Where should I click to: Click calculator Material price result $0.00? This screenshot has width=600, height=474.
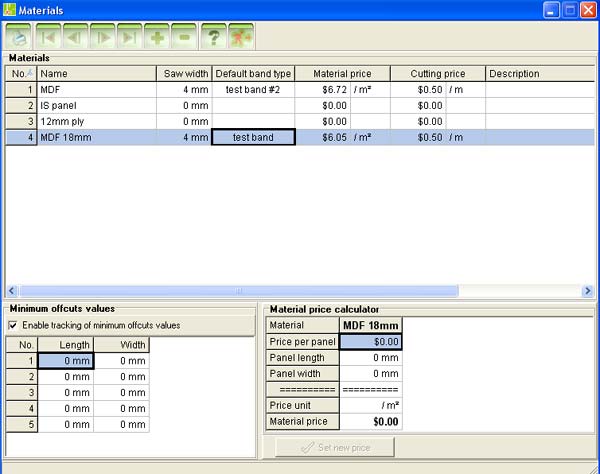(371, 422)
